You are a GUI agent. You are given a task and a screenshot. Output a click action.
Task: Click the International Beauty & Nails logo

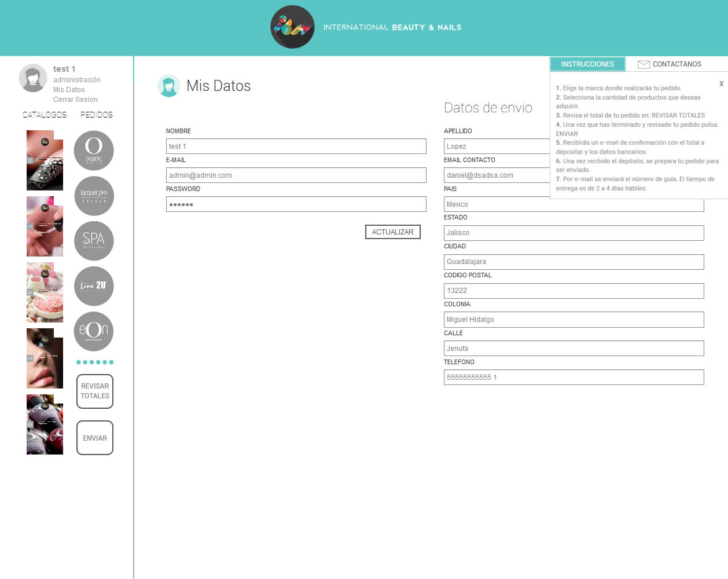[292, 27]
